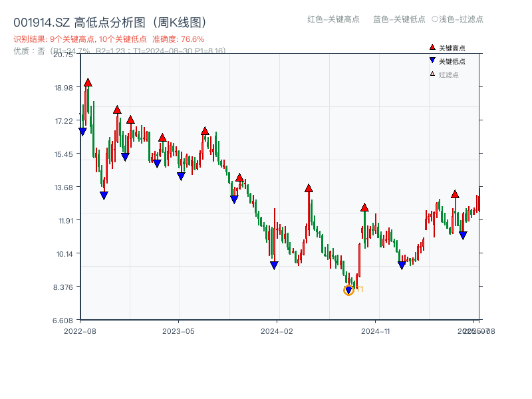Click the 关键高点 text in chart legend
This screenshot has height=399, width=532.
(452, 48)
